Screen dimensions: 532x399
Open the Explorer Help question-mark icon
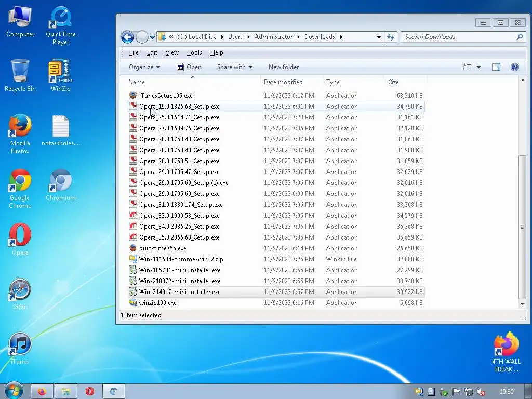(514, 67)
